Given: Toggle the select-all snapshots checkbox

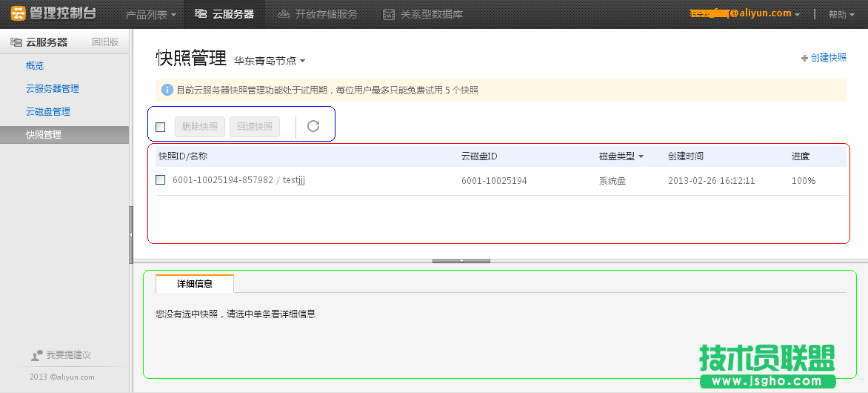Looking at the screenshot, I should pyautogui.click(x=161, y=127).
